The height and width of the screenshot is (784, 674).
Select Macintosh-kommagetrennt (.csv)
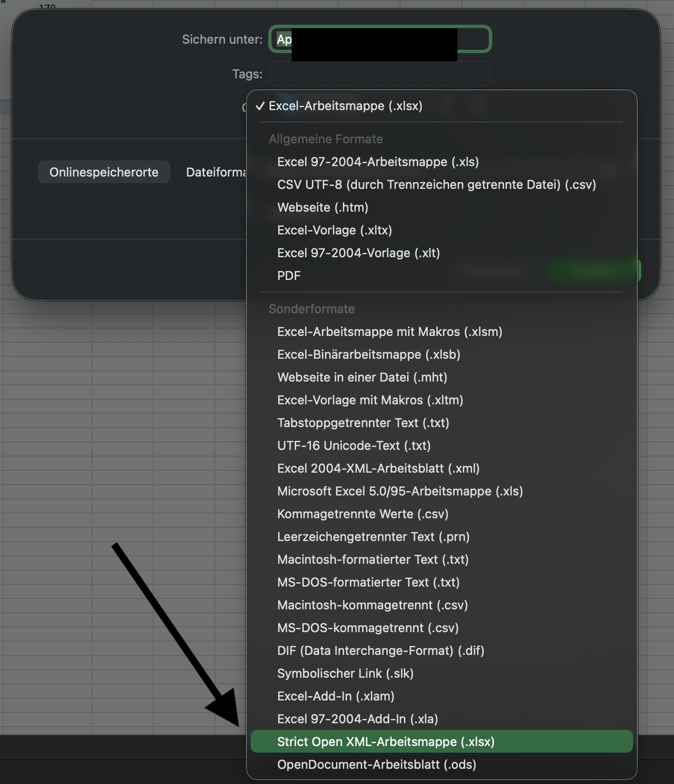point(441,605)
